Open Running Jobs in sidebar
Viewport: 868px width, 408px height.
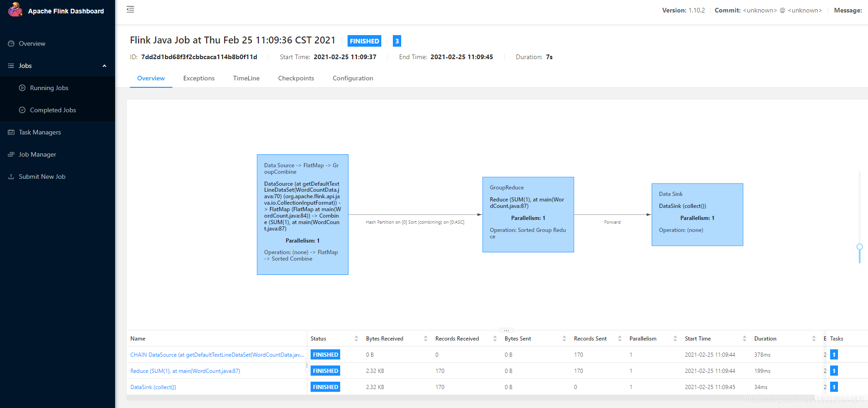coord(57,88)
